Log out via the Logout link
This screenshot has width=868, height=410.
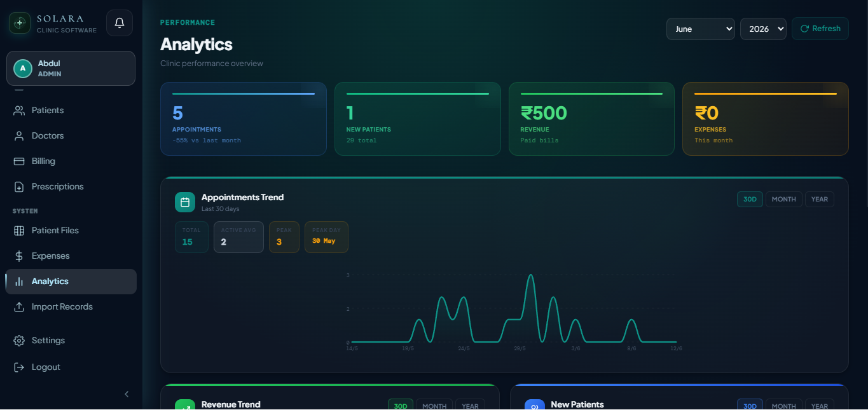pyautogui.click(x=71, y=367)
